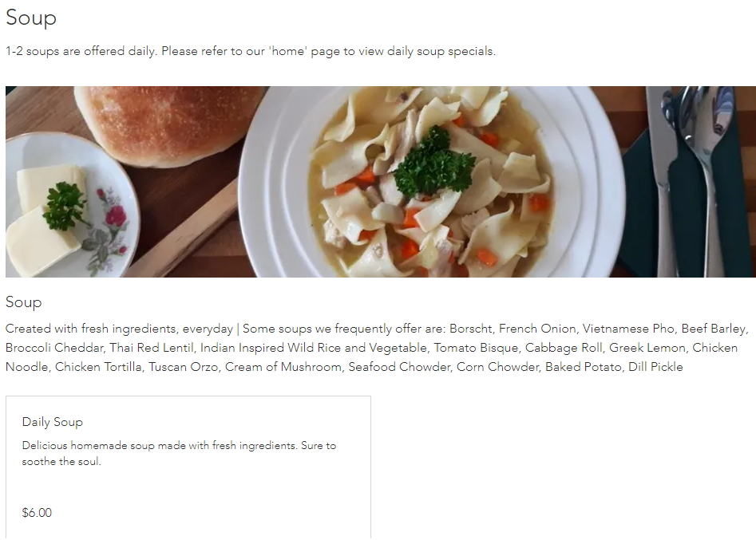Click the spoon in the banner image
The image size is (756, 540).
(x=707, y=164)
